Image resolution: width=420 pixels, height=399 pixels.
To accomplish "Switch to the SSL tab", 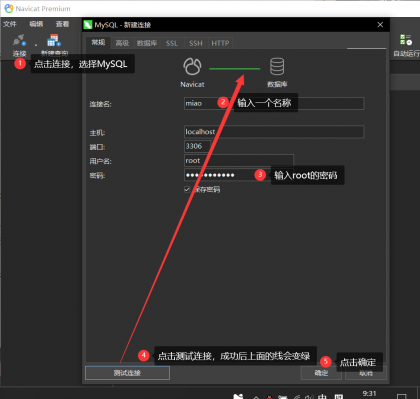I will pyautogui.click(x=172, y=43).
